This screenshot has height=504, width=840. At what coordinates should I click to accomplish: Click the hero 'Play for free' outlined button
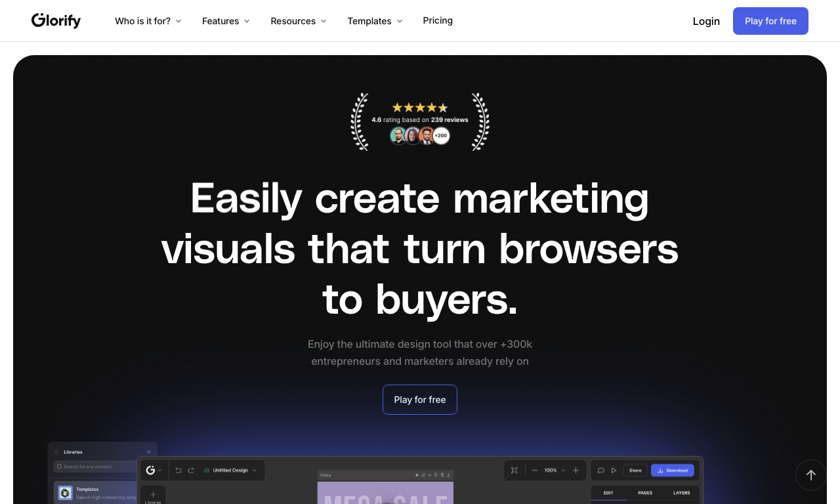pos(420,400)
